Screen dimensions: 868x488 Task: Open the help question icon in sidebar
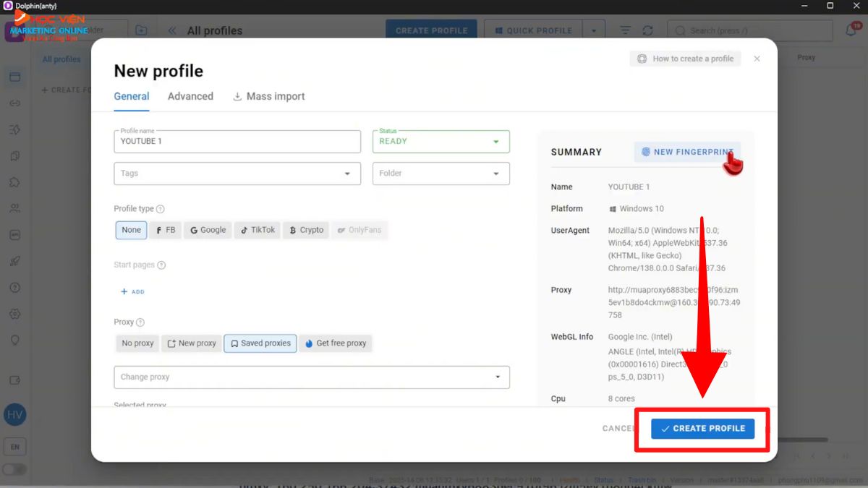pos(14,288)
